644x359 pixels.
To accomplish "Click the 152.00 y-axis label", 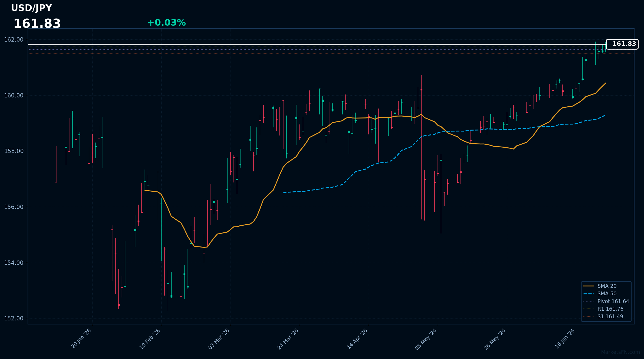I will [x=14, y=319].
